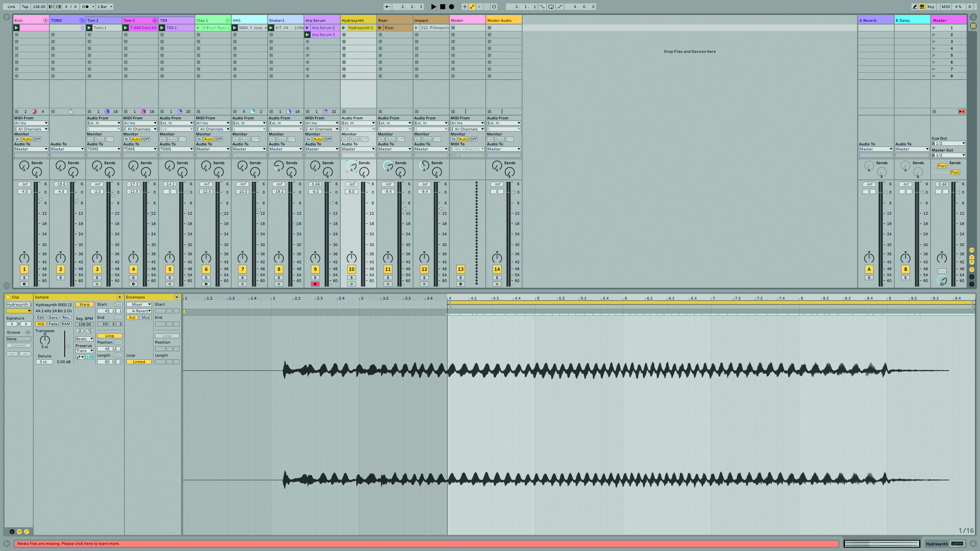The width and height of the screenshot is (980, 551).
Task: Toggle the Computer MIDI Keyboard icon
Action: (922, 7)
